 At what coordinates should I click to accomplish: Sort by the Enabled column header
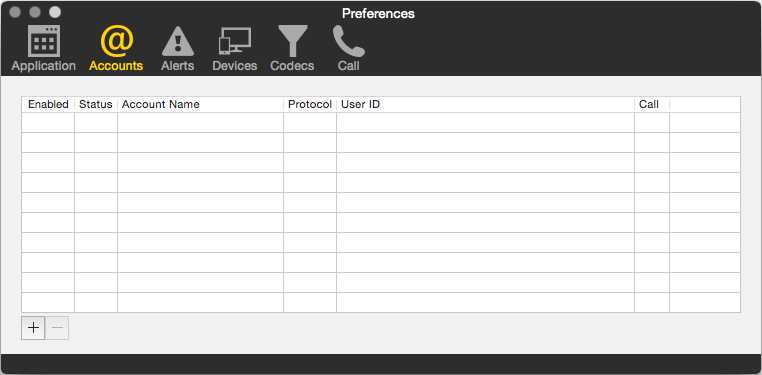click(x=48, y=104)
